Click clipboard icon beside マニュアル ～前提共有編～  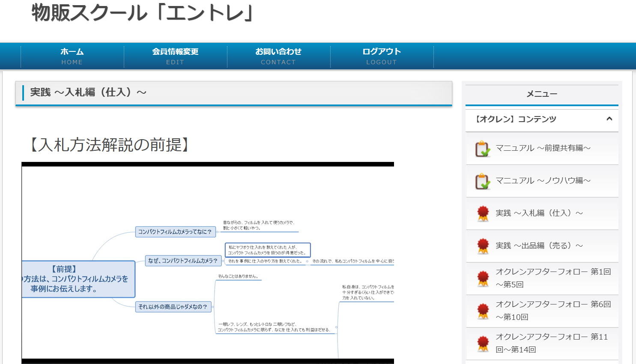coord(483,149)
